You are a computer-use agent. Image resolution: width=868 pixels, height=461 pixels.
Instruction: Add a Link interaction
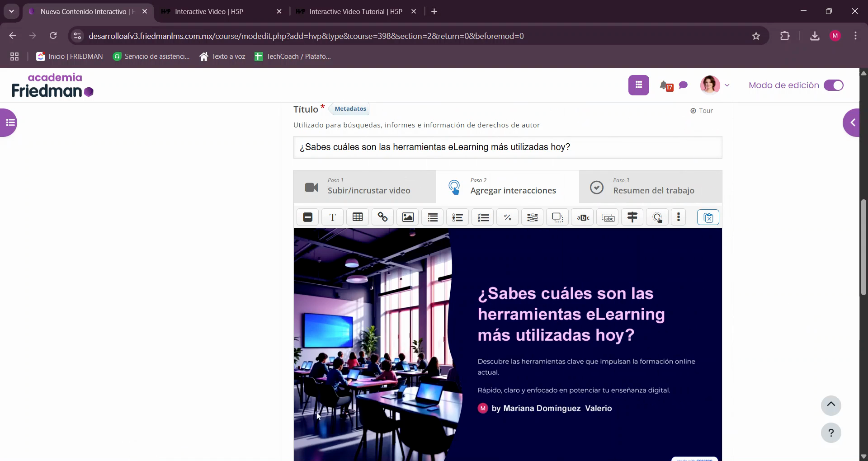pyautogui.click(x=382, y=217)
